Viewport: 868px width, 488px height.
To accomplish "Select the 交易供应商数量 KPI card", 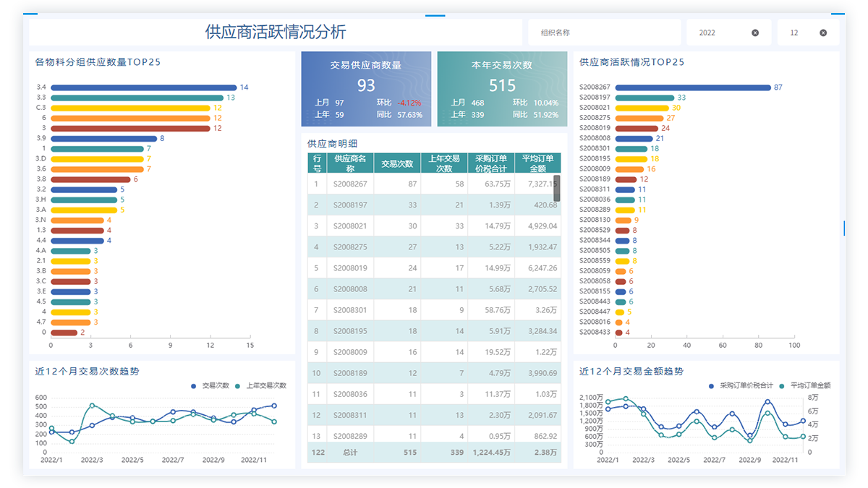I will 366,88.
